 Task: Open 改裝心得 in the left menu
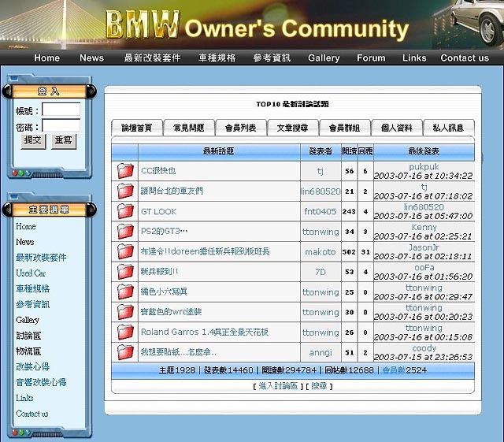click(x=33, y=366)
